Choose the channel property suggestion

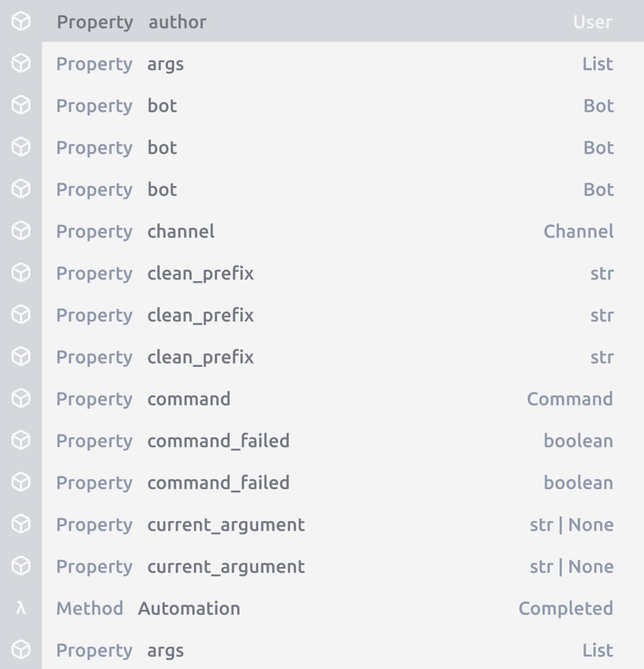pos(181,231)
